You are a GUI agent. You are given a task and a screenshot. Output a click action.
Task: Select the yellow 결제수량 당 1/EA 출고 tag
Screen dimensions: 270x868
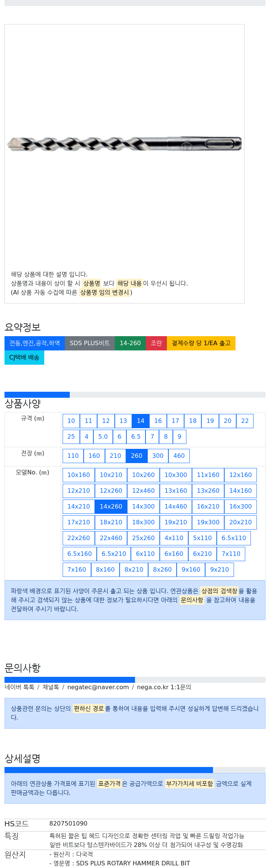click(x=201, y=343)
